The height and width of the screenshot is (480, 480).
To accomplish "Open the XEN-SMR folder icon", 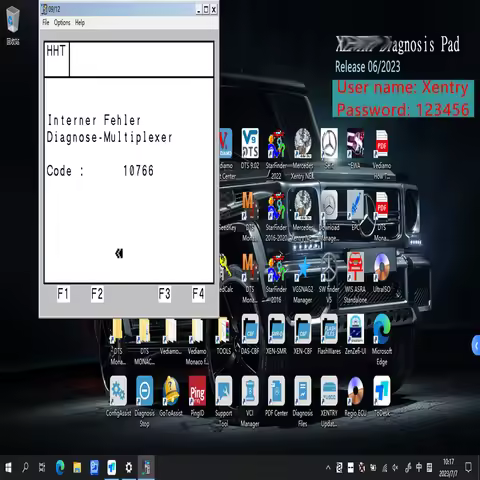I will click(x=276, y=335).
